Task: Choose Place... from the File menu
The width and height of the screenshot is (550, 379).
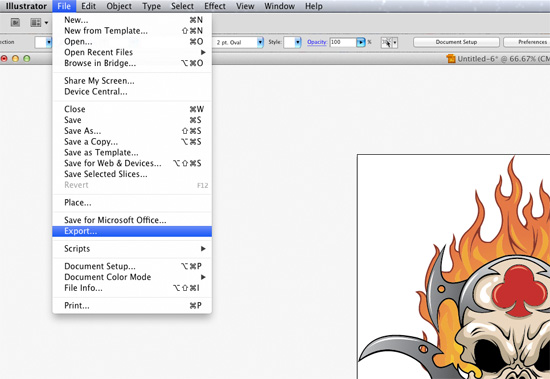Action: point(132,202)
